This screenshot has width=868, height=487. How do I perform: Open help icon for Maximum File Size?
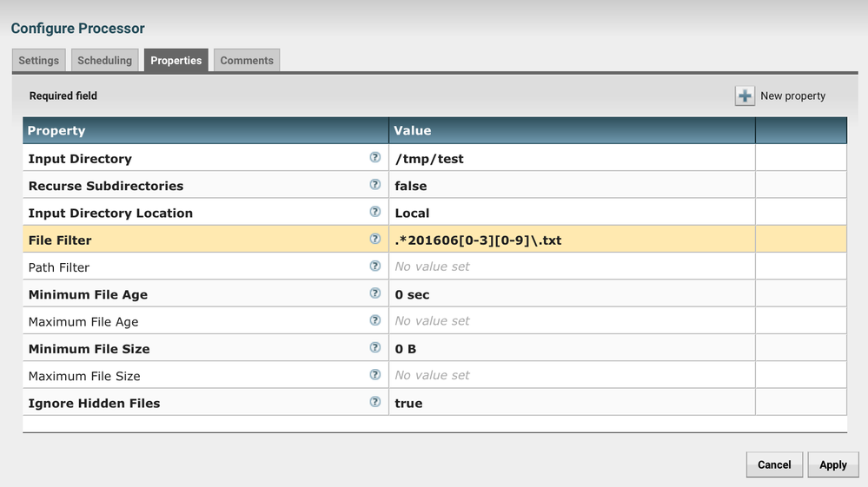coord(374,373)
